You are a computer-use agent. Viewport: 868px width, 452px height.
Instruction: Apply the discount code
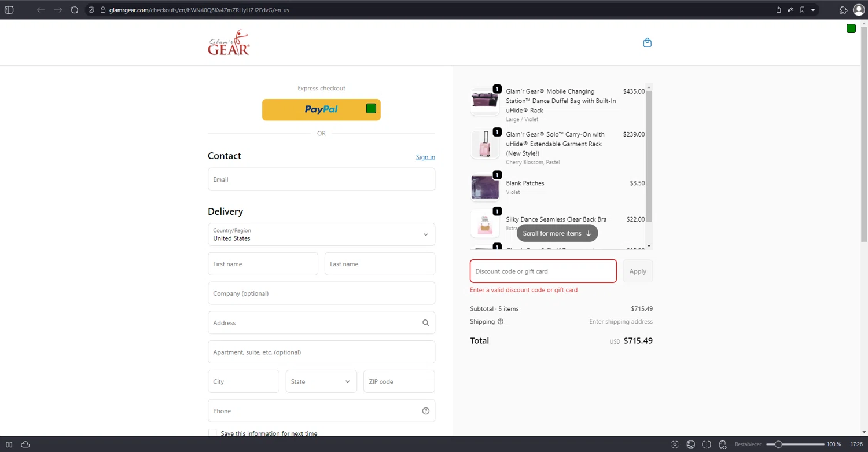pyautogui.click(x=638, y=271)
